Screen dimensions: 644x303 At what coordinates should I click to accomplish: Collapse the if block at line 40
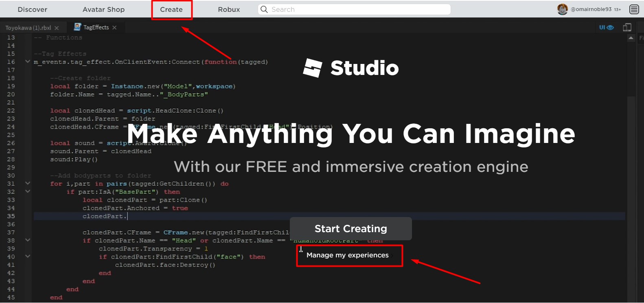coord(28,256)
